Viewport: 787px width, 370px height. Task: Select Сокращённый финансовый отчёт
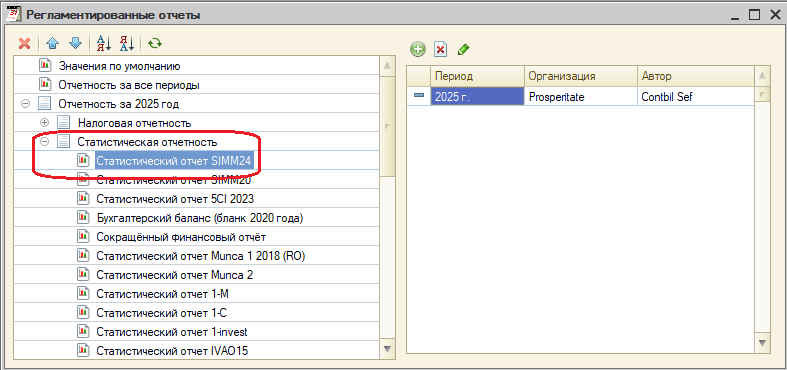point(181,236)
